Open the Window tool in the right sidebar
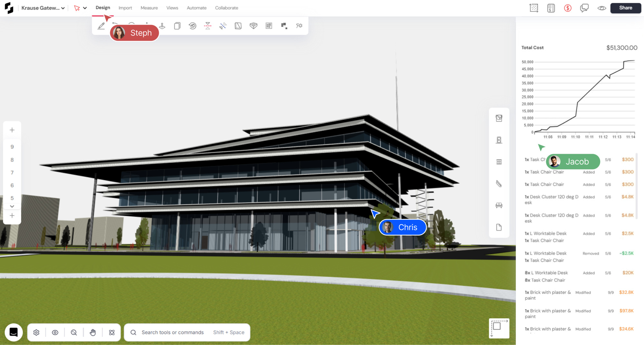The width and height of the screenshot is (644, 345). click(499, 162)
